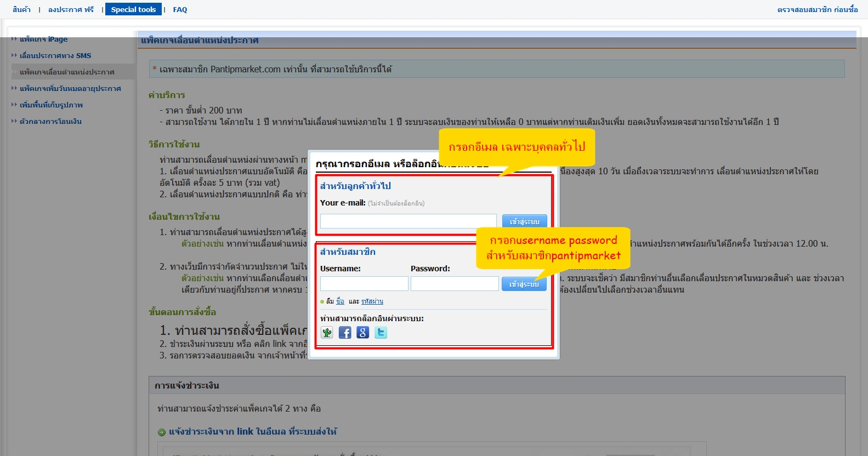
Task: Click the เงื่อนไขการใช้งาน heading
Action: [184, 216]
